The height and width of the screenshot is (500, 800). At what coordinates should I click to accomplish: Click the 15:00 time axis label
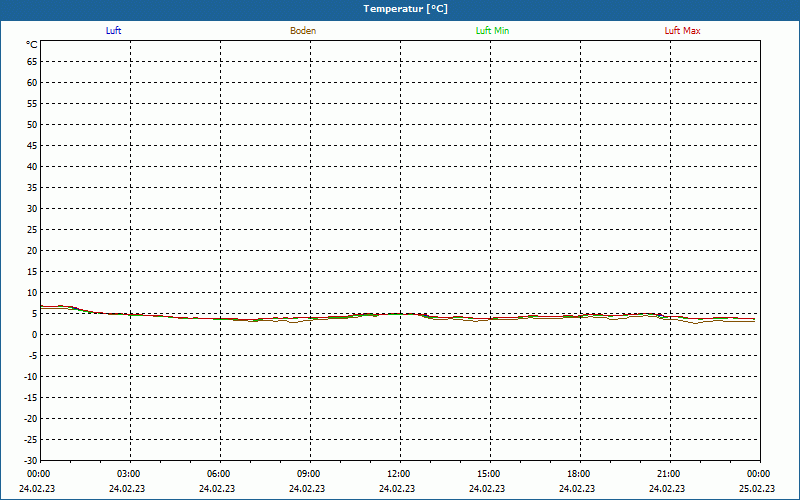tap(489, 474)
